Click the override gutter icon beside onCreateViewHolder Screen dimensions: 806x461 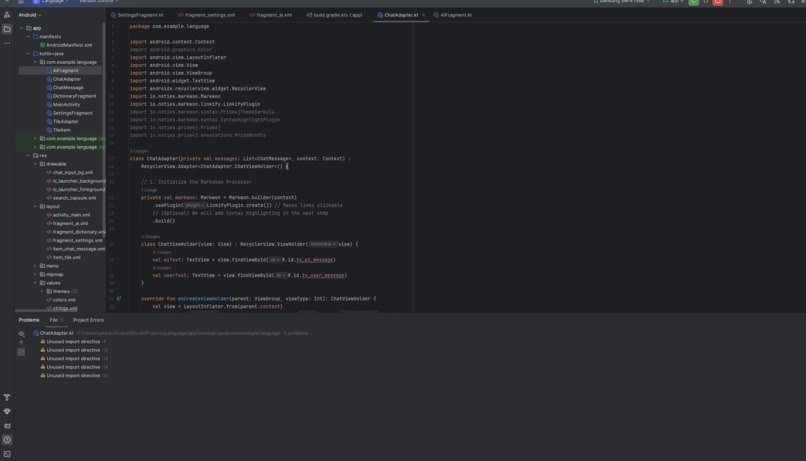pyautogui.click(x=119, y=299)
